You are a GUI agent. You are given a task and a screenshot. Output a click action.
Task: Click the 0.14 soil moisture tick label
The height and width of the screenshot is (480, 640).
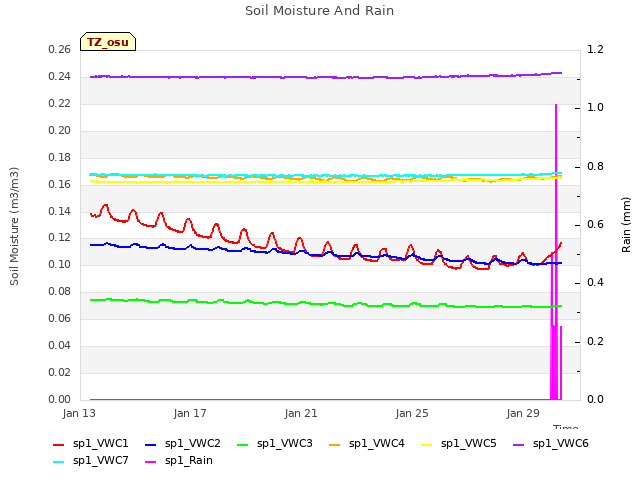(60, 211)
